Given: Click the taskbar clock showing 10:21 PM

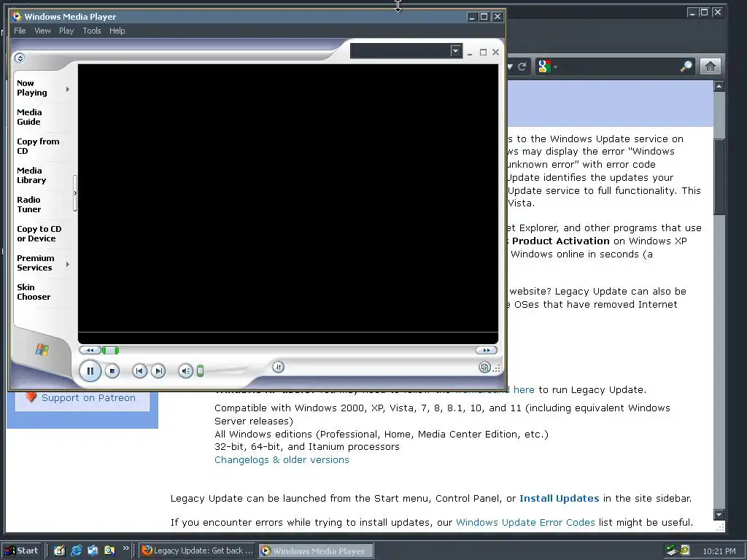Looking at the screenshot, I should 719,551.
